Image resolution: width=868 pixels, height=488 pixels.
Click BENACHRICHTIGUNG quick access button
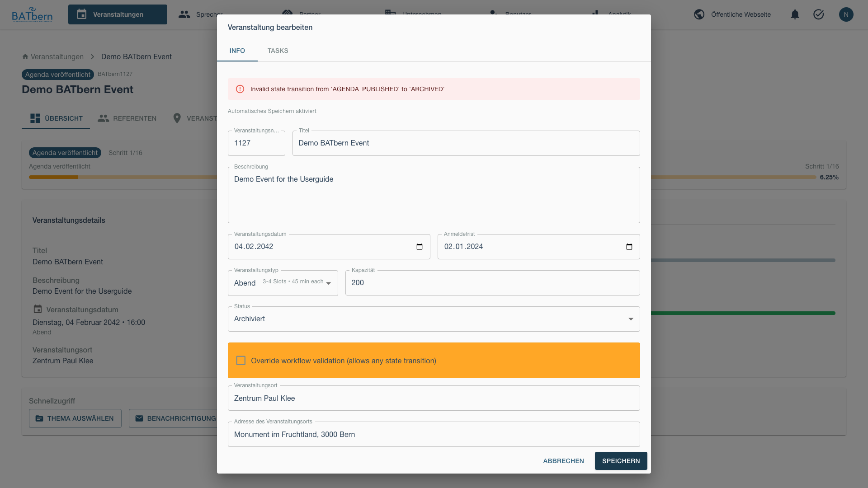pos(174,418)
